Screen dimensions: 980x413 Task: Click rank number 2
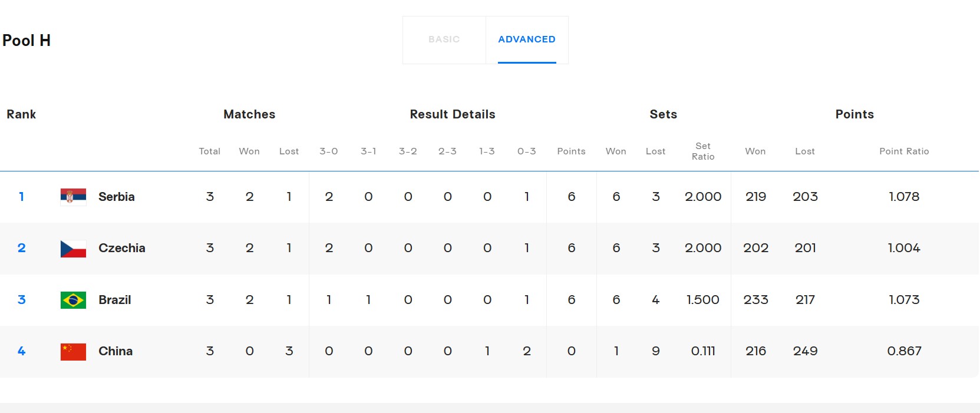pos(21,248)
